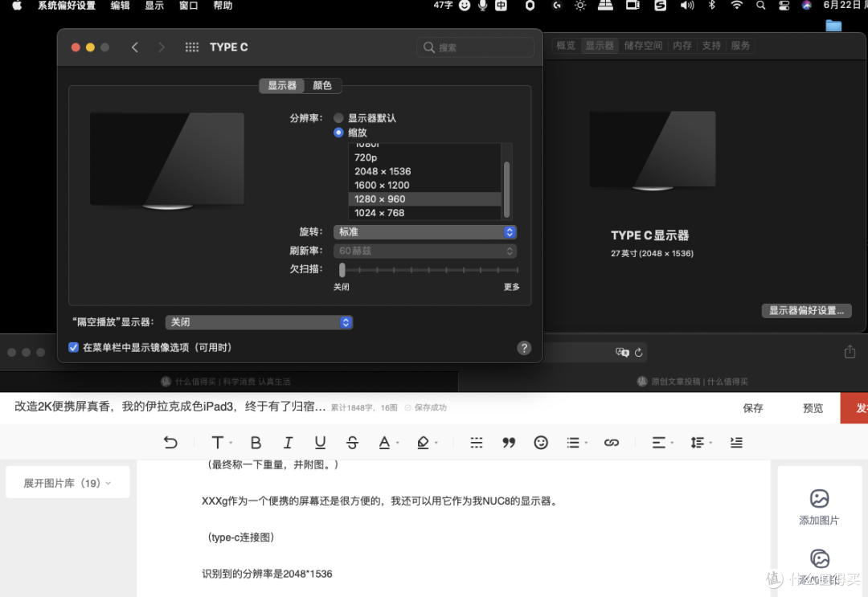This screenshot has width=868, height=597.
Task: Expand the 展开图片库 (19) section
Action: click(68, 482)
